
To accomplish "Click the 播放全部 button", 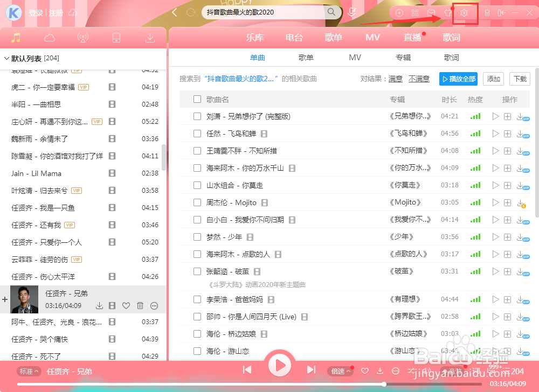I will click(458, 79).
